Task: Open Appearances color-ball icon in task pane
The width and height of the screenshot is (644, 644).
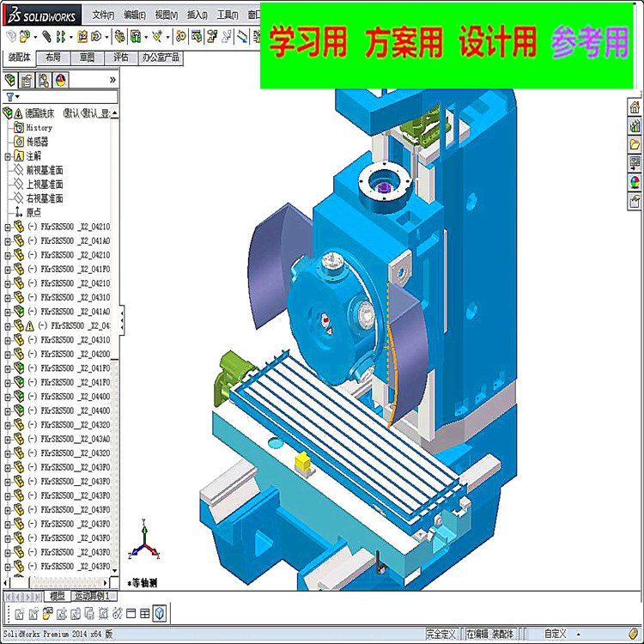Action: (635, 182)
